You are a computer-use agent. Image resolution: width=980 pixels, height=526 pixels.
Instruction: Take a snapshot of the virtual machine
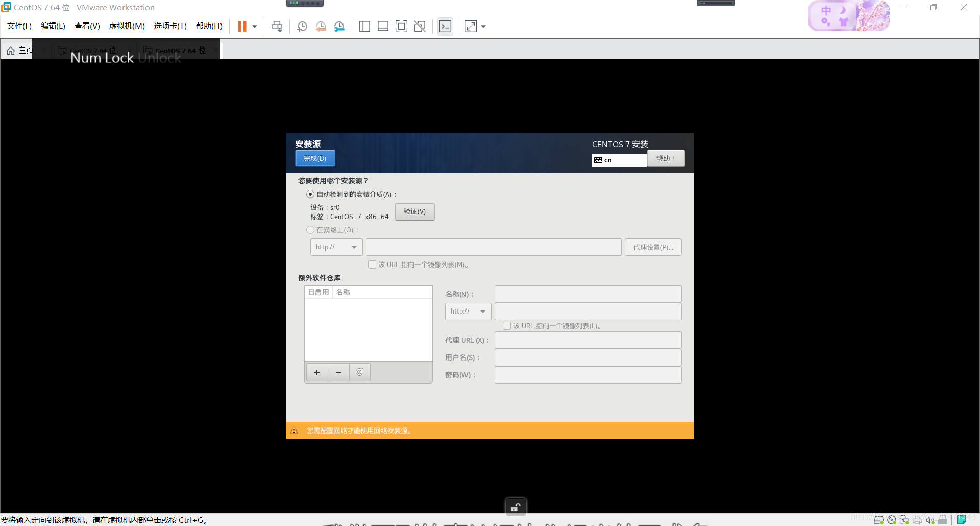[x=302, y=27]
